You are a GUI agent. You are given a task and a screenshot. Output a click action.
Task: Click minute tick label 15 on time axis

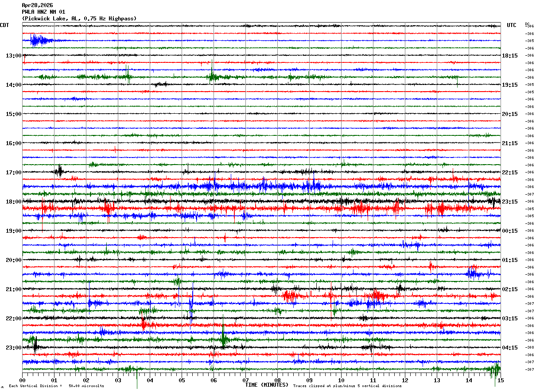coord(501,380)
